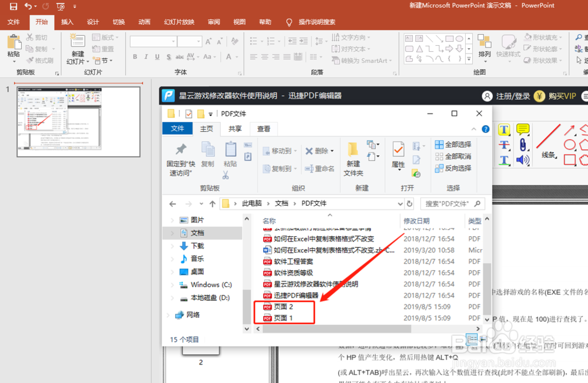Click 购买VIP in the PDF editor

(562, 96)
